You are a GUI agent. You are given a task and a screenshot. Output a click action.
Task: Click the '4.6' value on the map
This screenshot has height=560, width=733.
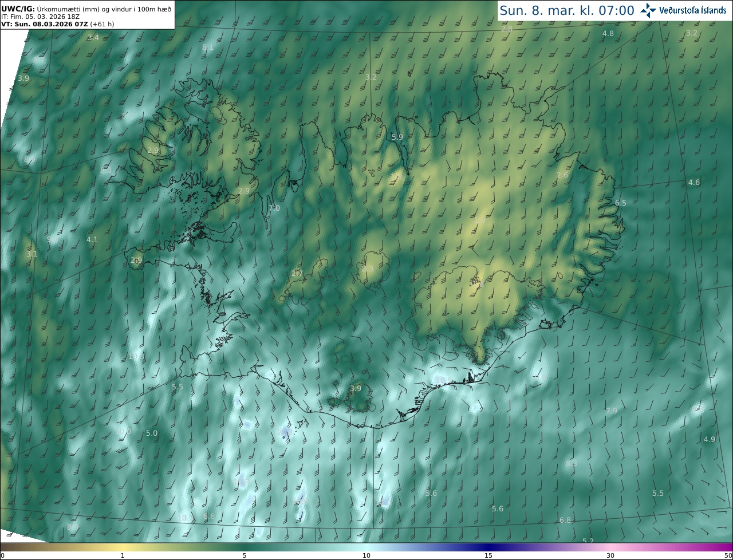694,183
